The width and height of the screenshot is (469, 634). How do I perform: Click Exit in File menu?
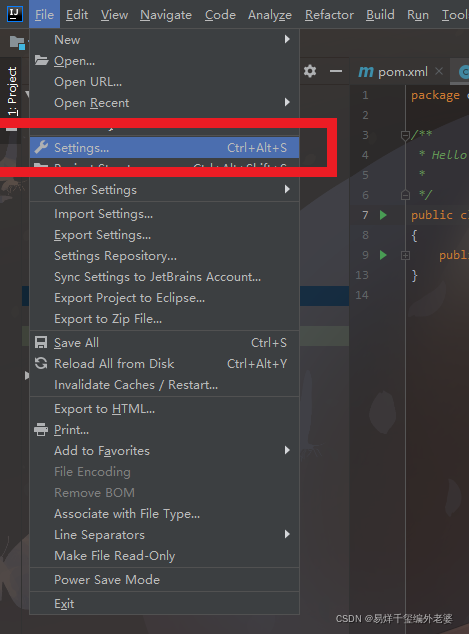[165, 604]
